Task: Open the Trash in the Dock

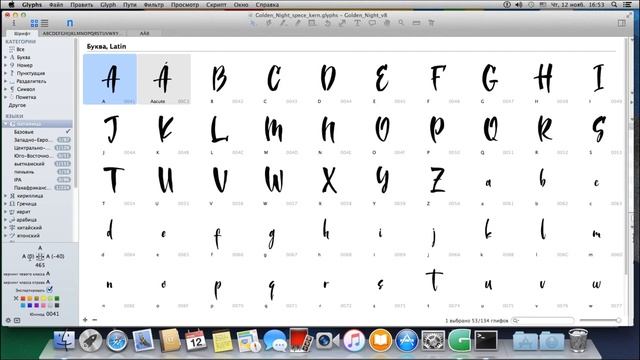Action: tap(578, 340)
